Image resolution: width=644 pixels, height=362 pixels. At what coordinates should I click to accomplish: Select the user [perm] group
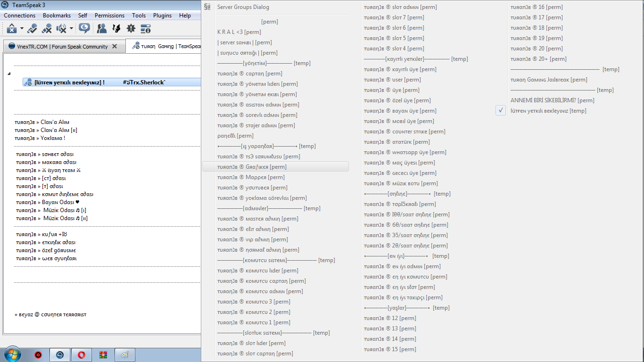tap(392, 80)
